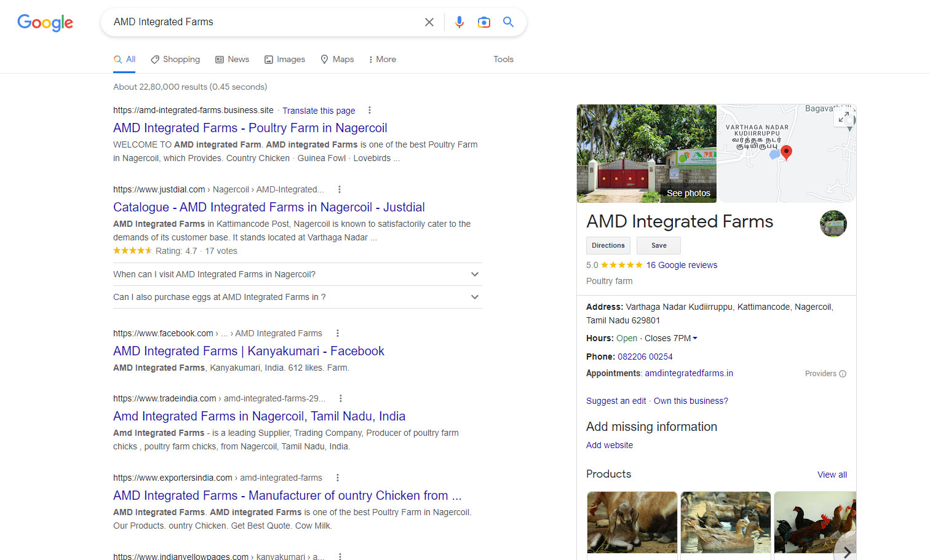Switch to the Images tab
The image size is (930, 560).
285,60
